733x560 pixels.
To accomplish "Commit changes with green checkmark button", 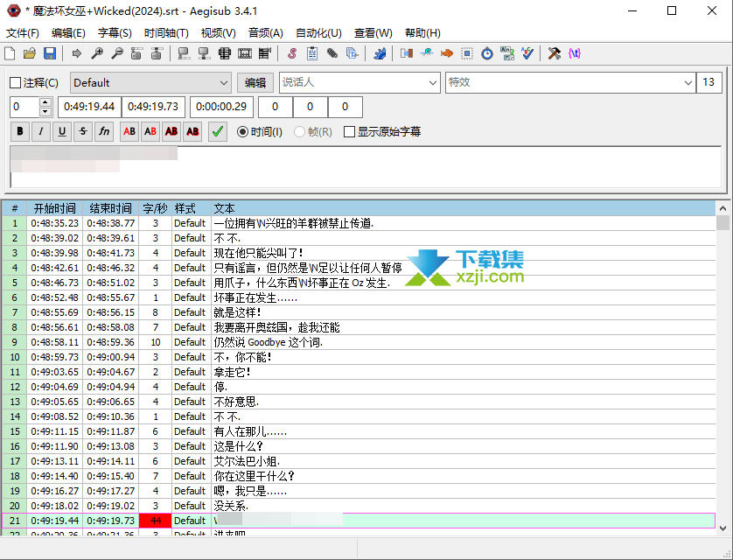I will pyautogui.click(x=218, y=132).
